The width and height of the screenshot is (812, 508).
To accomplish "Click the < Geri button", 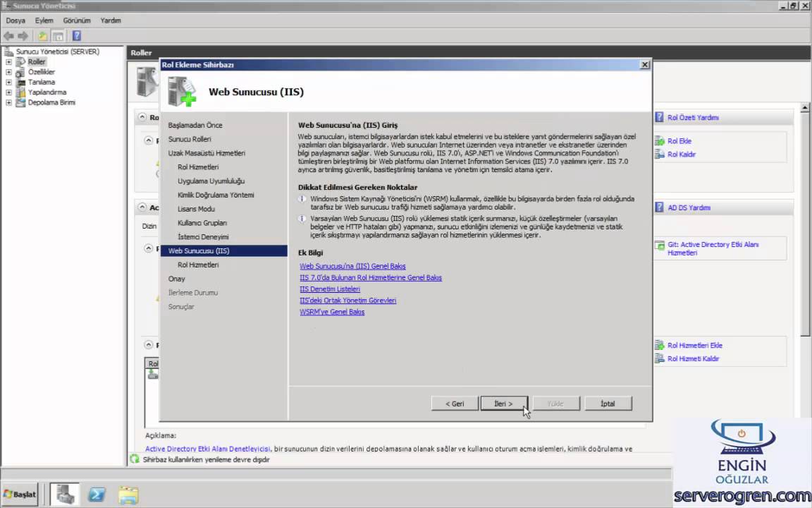I will click(x=455, y=404).
